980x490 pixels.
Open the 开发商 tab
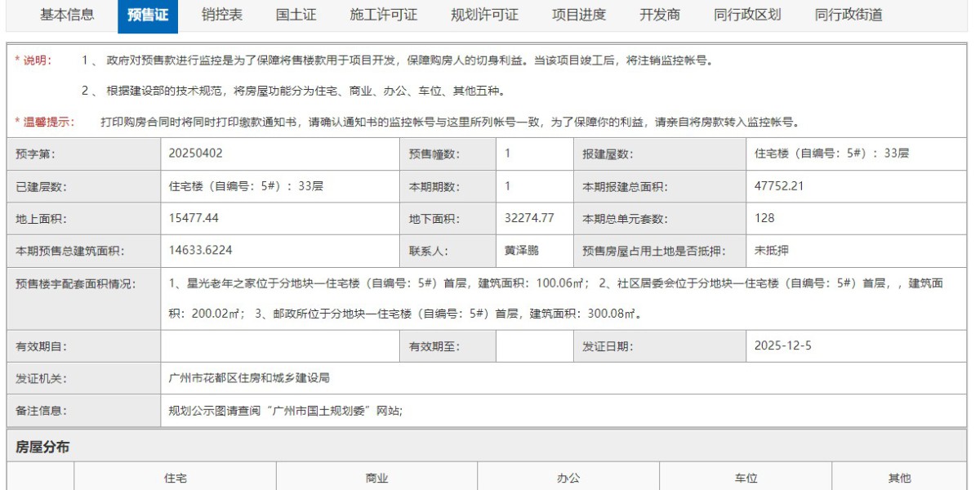click(x=660, y=15)
